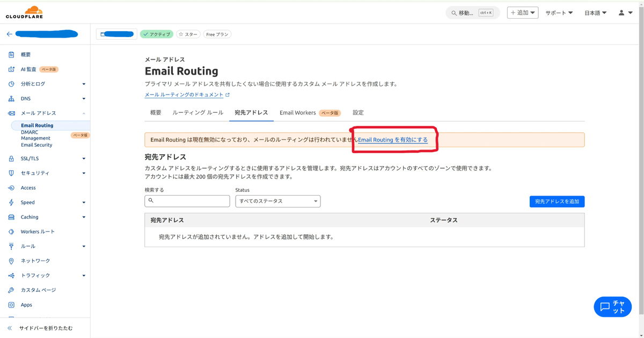Click the 分析とログ chart icon
This screenshot has width=644, height=338.
point(11,84)
